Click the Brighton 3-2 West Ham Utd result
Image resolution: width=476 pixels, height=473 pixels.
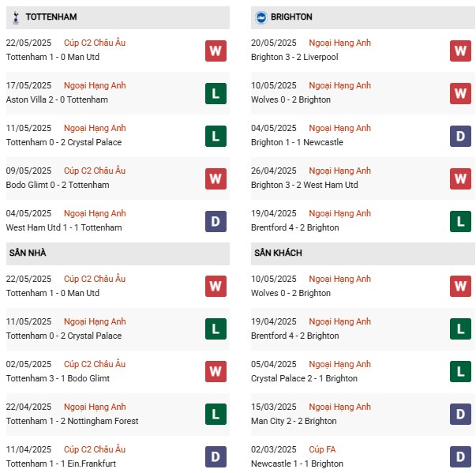tap(304, 185)
